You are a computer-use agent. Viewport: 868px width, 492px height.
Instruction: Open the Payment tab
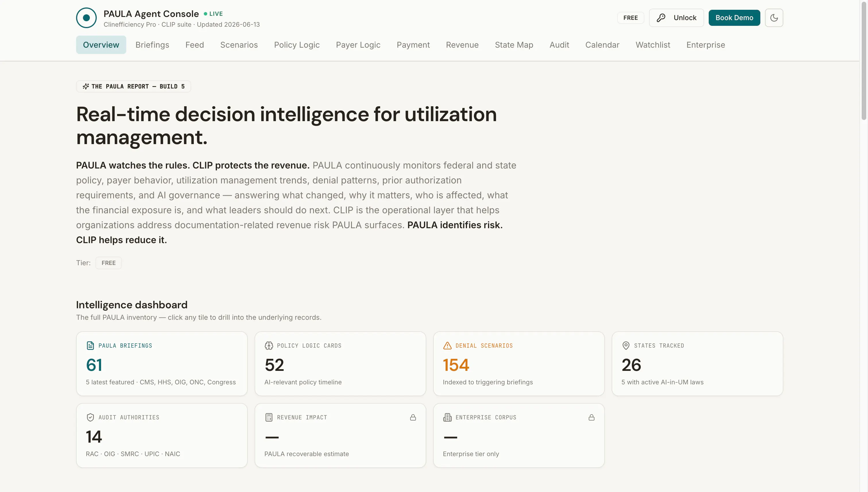tap(413, 45)
